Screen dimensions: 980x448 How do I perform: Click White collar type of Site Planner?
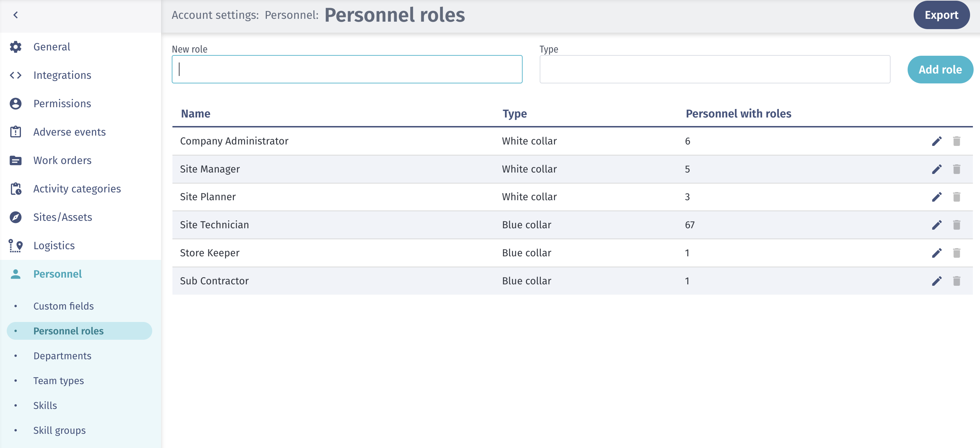coord(529,197)
